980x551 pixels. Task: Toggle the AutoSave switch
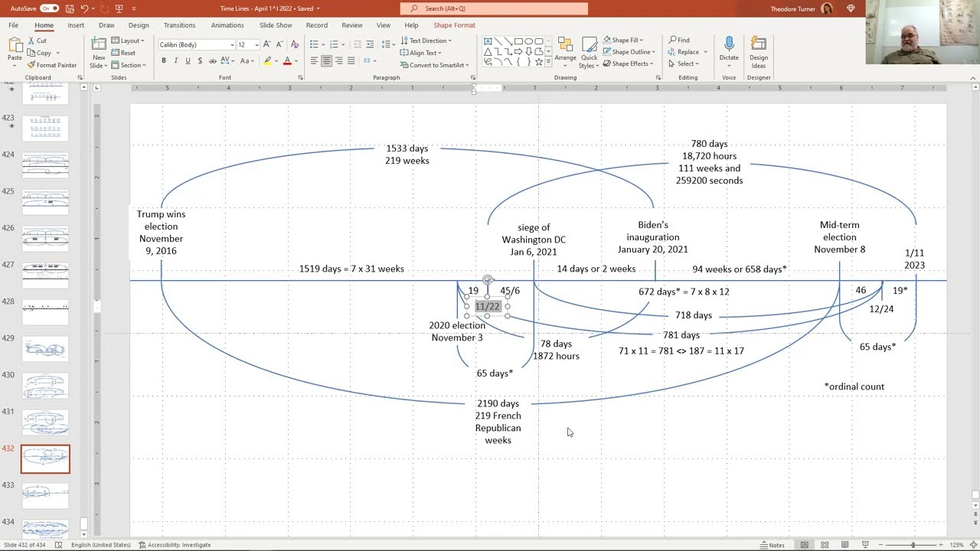[49, 8]
